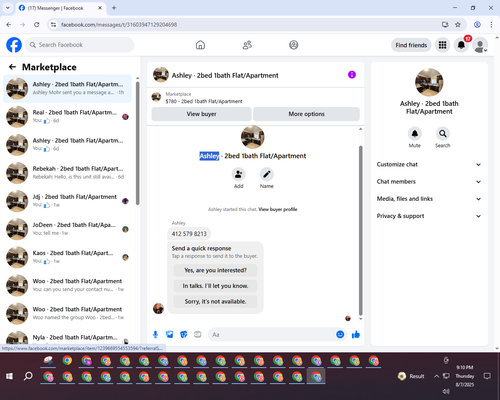500x400 pixels.
Task: Open the Facebook menu grid icon
Action: tap(442, 45)
